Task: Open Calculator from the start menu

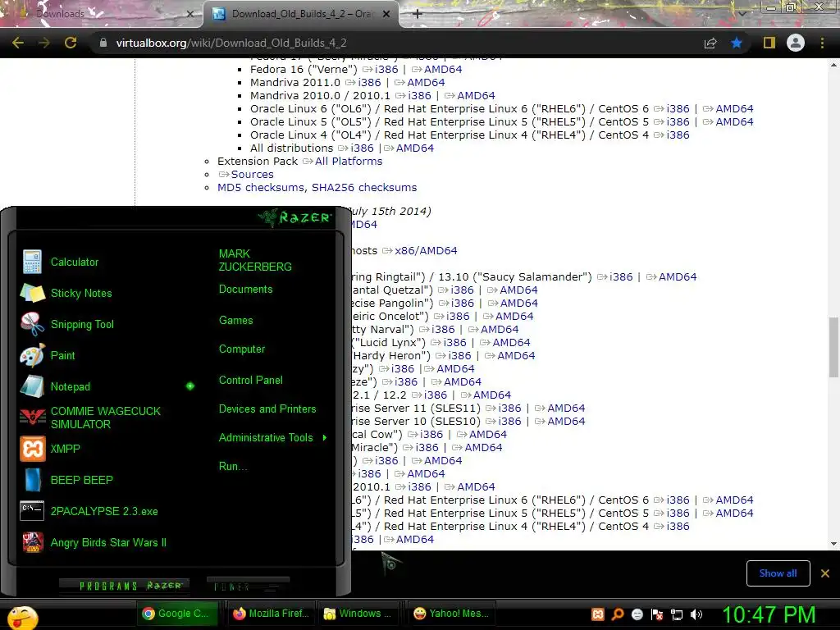Action: tap(60, 262)
